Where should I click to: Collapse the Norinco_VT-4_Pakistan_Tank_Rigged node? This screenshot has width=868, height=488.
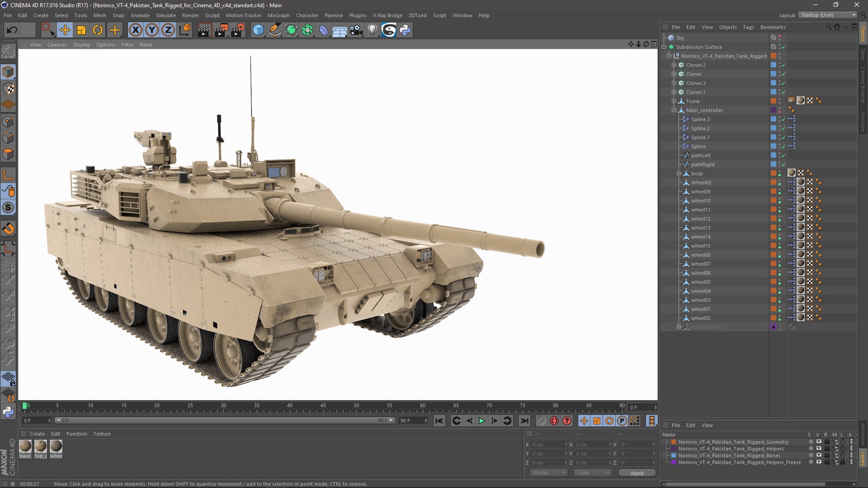tap(669, 56)
